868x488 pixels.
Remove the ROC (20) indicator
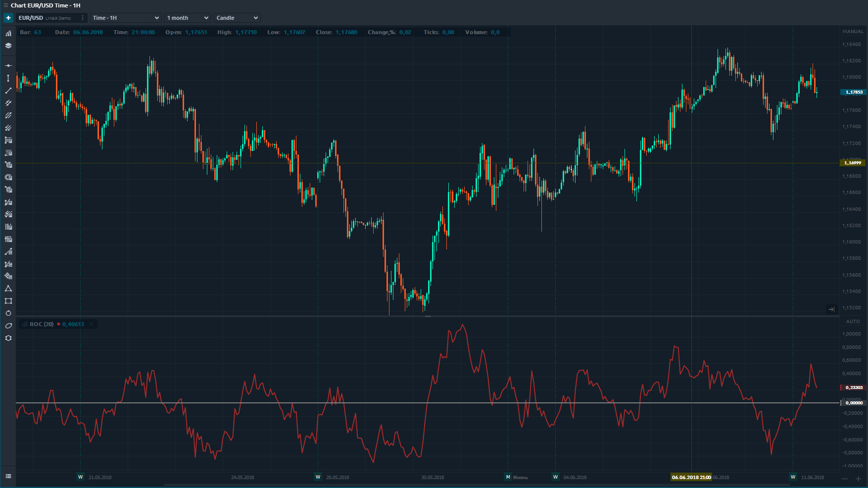[91, 324]
